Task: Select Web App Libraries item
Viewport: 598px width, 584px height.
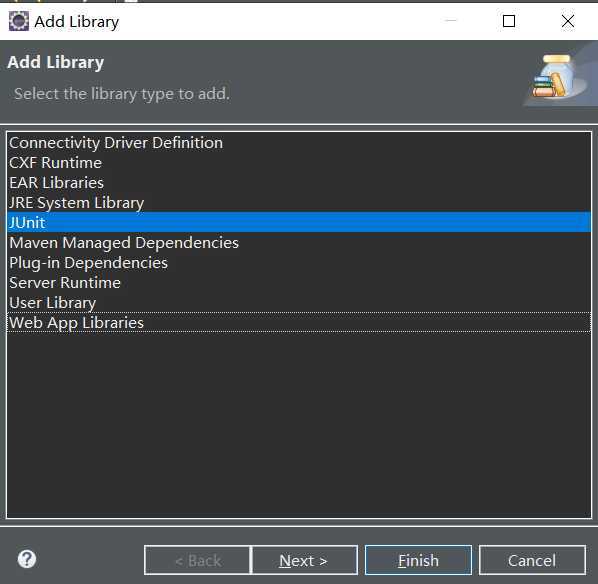Action: click(299, 323)
